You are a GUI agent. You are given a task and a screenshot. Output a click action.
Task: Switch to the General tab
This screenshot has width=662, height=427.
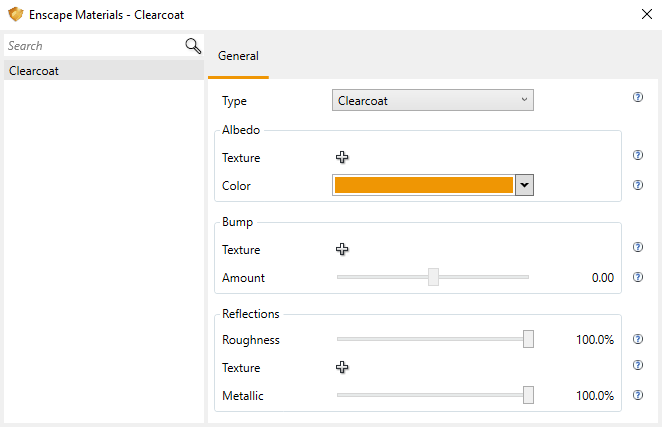coord(238,56)
